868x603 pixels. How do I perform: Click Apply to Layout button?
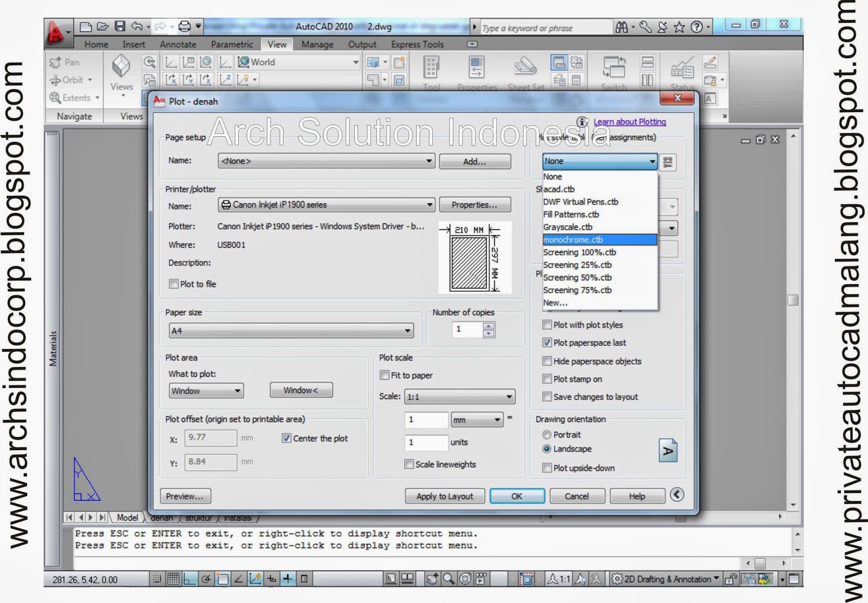445,496
